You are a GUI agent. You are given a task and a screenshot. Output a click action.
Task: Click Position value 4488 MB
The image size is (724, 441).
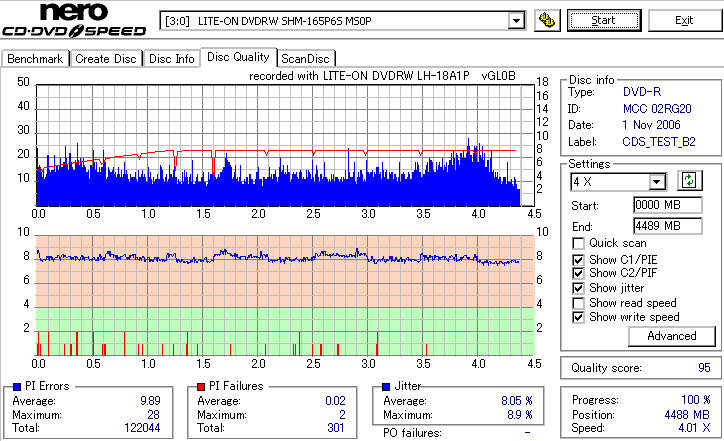point(688,415)
